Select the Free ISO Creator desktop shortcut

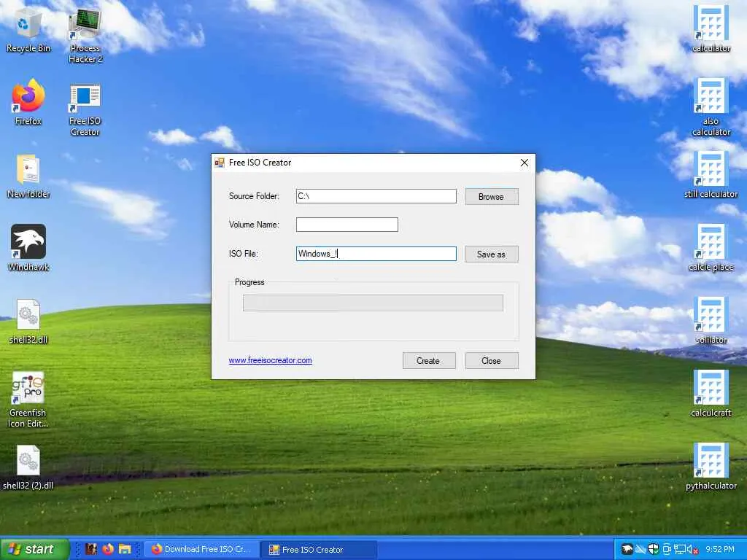tap(85, 108)
